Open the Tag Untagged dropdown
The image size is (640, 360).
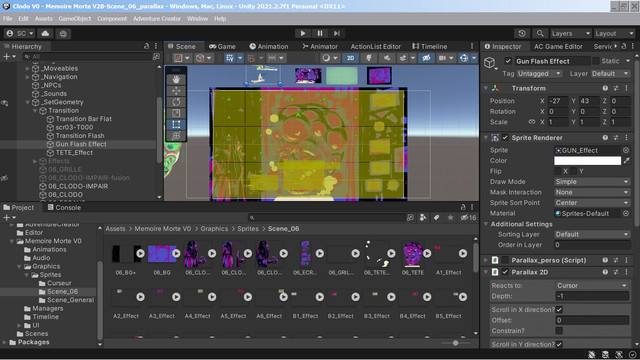(x=539, y=74)
